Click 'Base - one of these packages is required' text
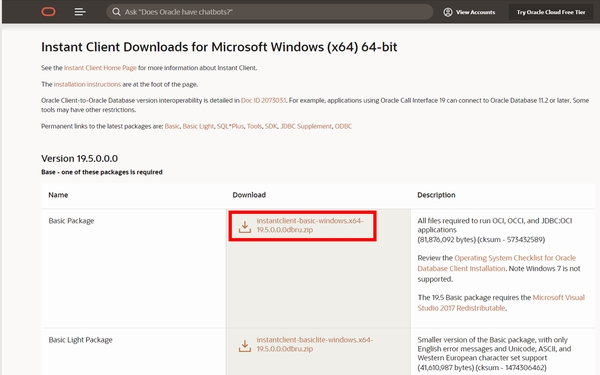600x375 pixels. 102,172
